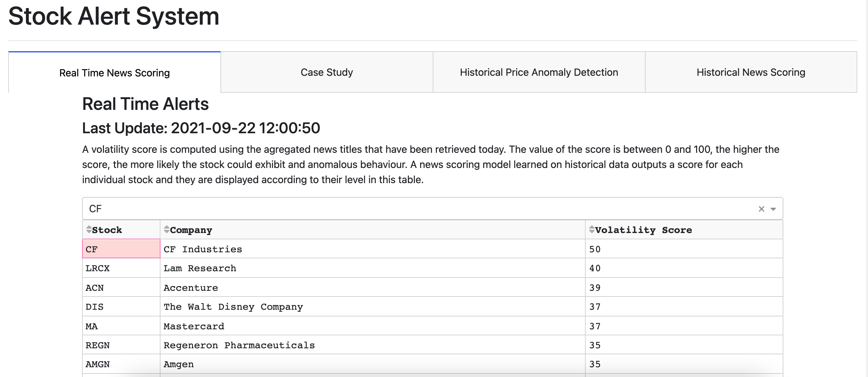Select the score 35 cell in REGN row

click(x=684, y=345)
